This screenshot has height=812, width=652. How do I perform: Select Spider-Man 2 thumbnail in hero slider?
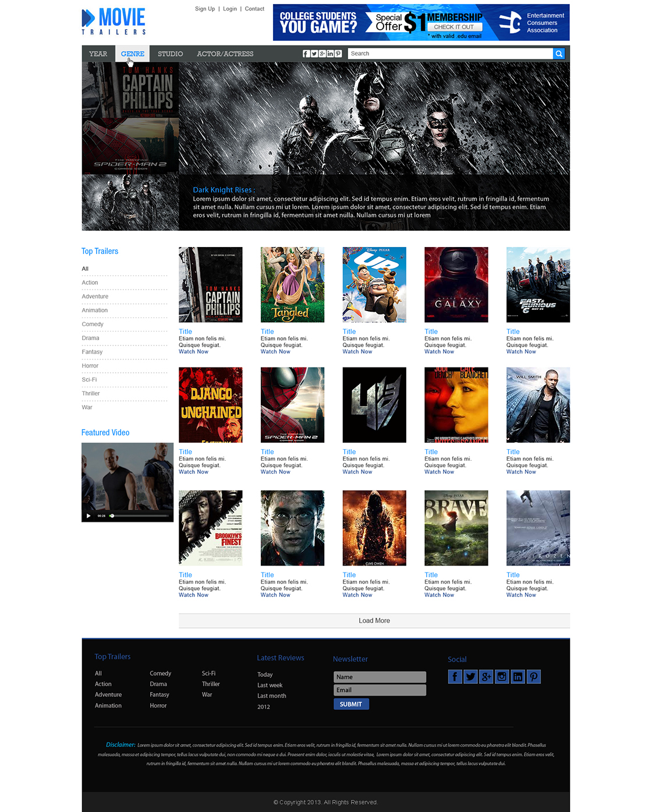(130, 146)
